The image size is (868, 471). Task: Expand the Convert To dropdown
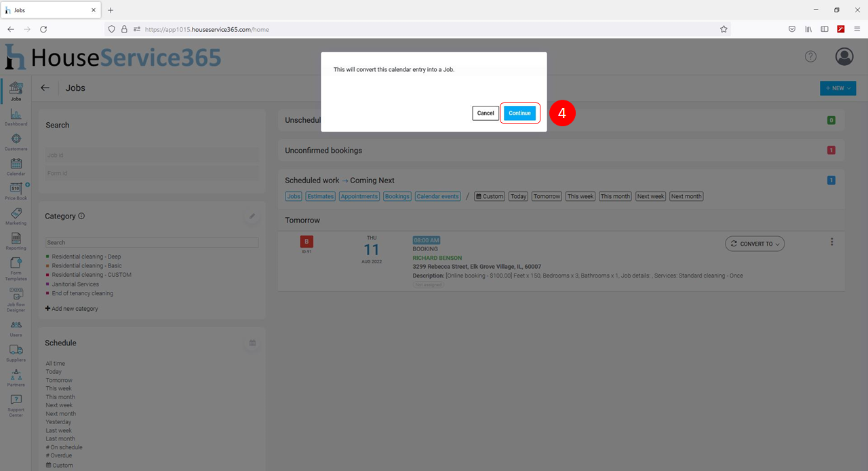tap(755, 244)
